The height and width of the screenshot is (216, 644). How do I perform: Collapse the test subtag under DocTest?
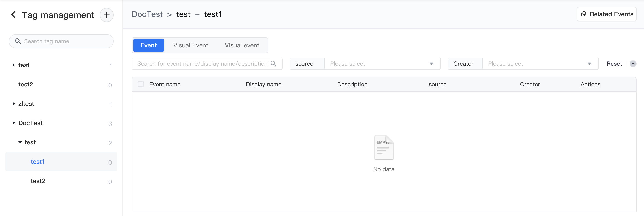pyautogui.click(x=20, y=142)
